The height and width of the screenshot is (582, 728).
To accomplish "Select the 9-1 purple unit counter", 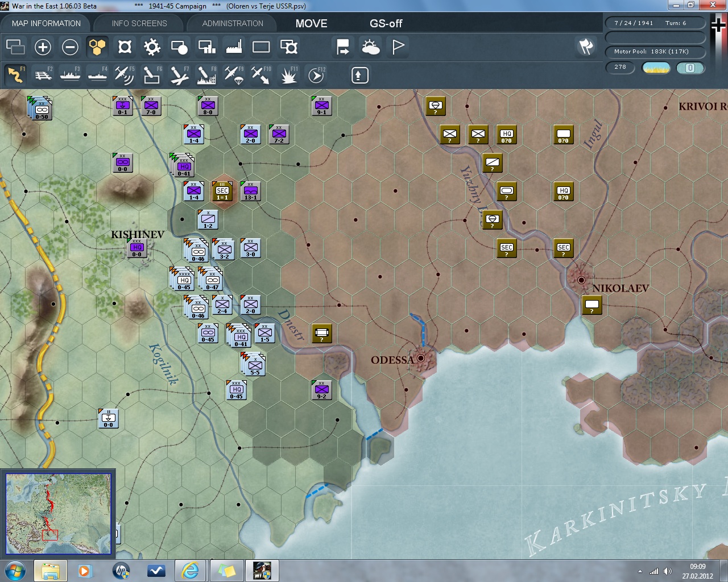I will click(321, 106).
